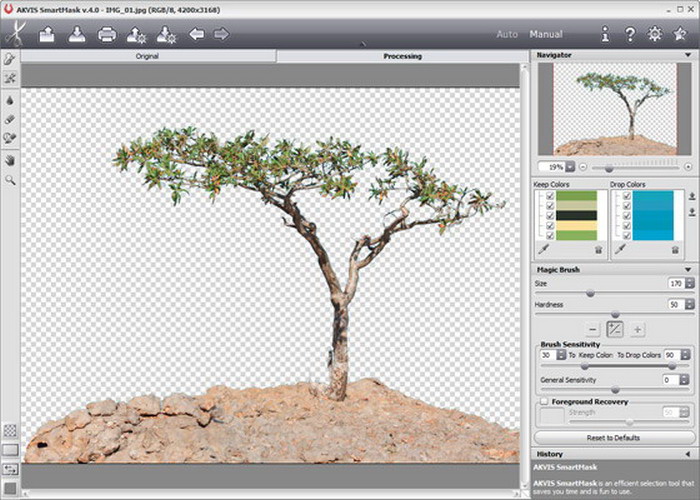Collapse the Navigator panel arrow
The height and width of the screenshot is (500, 700).
click(x=688, y=55)
